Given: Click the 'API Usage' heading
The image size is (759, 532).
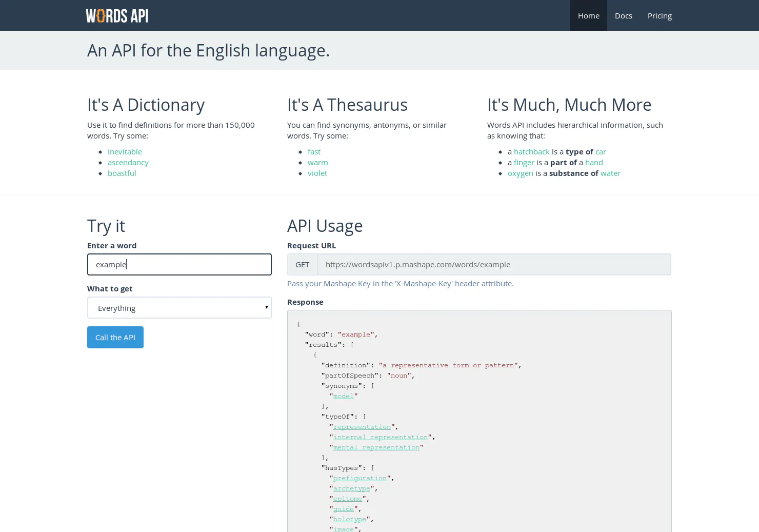Looking at the screenshot, I should pos(325,226).
